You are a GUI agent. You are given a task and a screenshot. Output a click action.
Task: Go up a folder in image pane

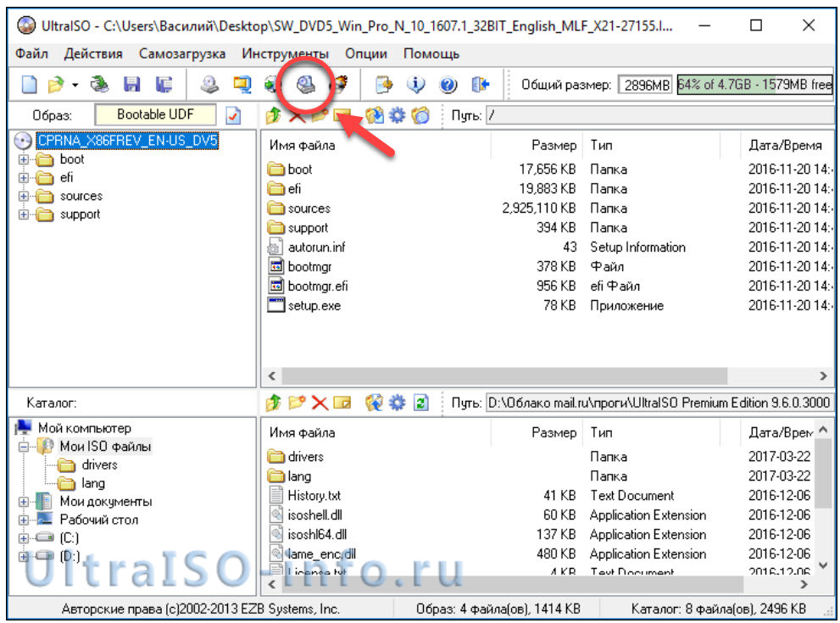click(274, 115)
